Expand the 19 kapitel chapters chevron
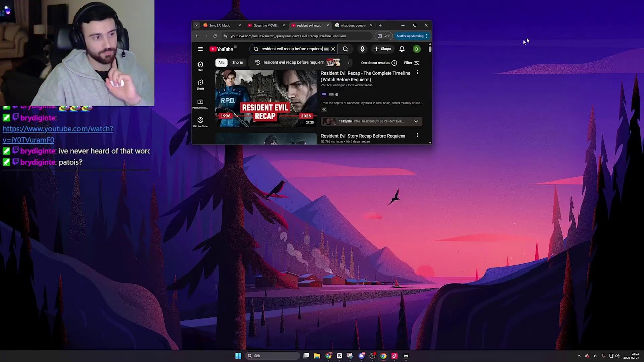The image size is (644, 362). point(416,121)
